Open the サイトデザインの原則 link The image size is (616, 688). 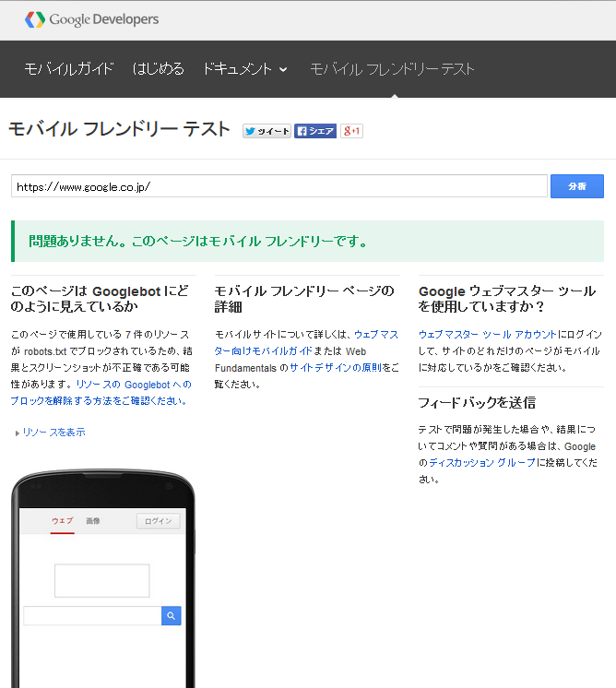click(x=336, y=368)
